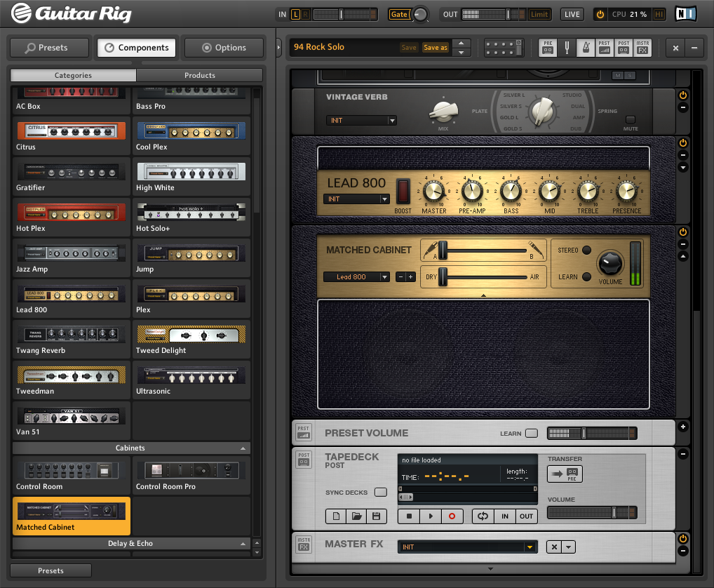
Task: Toggle the main engine power button
Action: pos(600,14)
